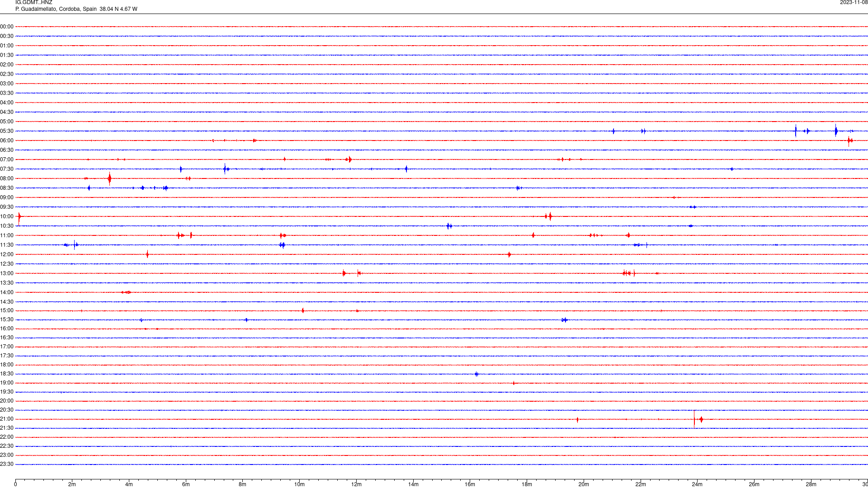Select the 11:30 time row label

coord(7,245)
